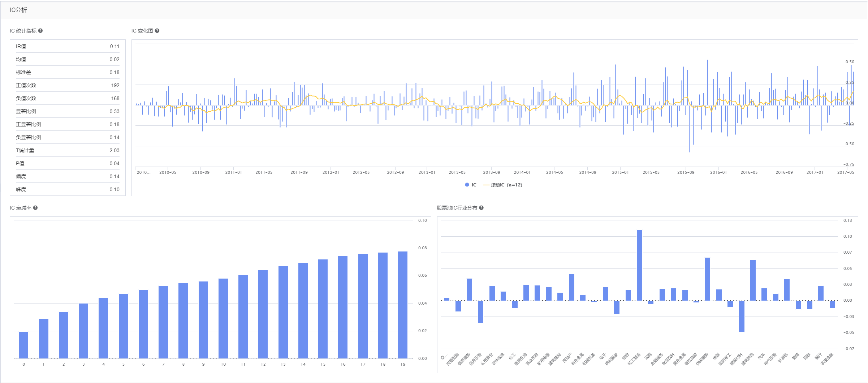868x383 pixels.
Task: Select the lag 10 decay rate bar
Action: click(223, 318)
